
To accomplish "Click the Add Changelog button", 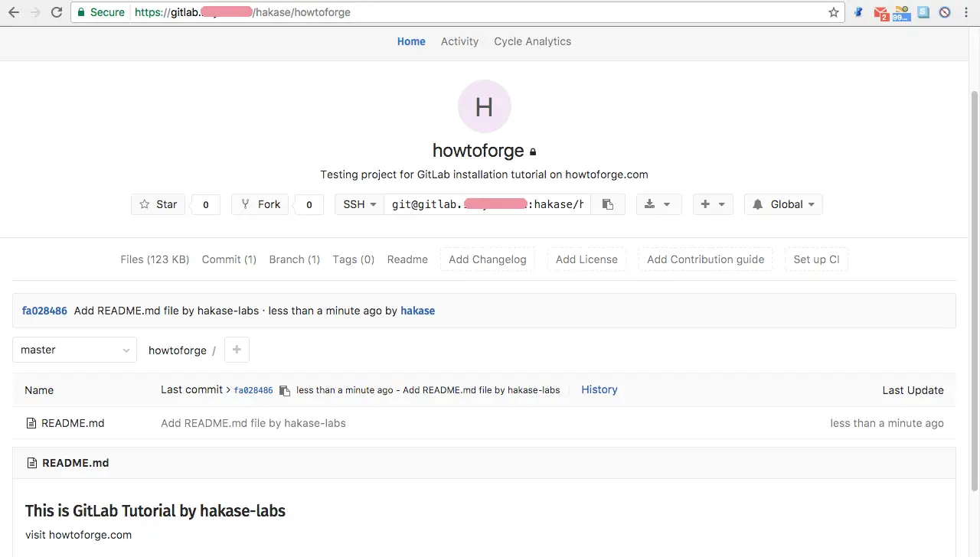I will pyautogui.click(x=488, y=259).
